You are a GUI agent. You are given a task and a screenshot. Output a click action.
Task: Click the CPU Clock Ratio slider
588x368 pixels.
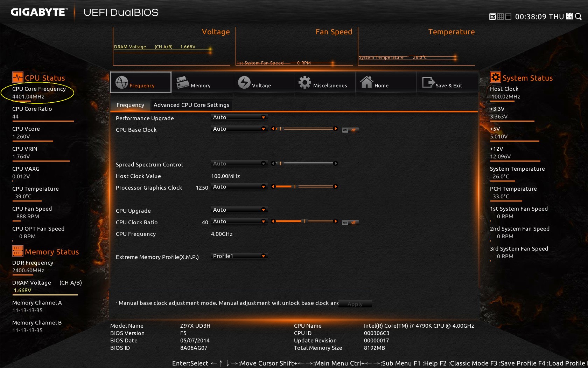click(x=304, y=221)
